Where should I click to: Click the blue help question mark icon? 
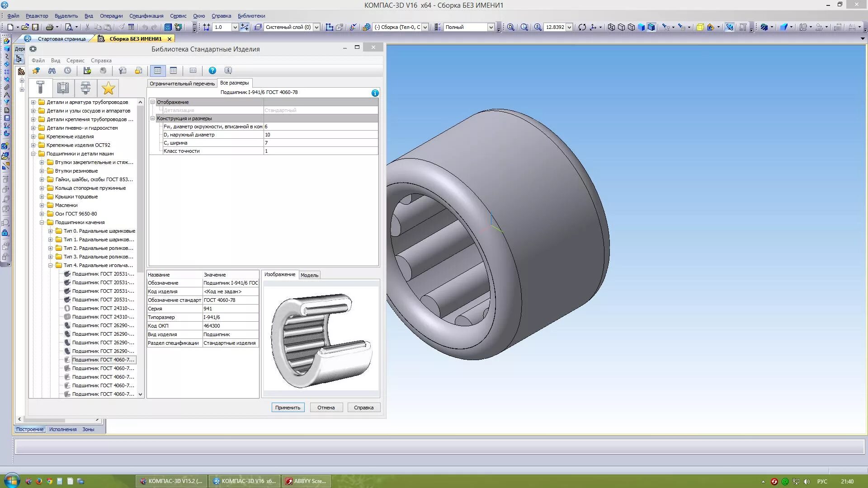pyautogui.click(x=212, y=70)
